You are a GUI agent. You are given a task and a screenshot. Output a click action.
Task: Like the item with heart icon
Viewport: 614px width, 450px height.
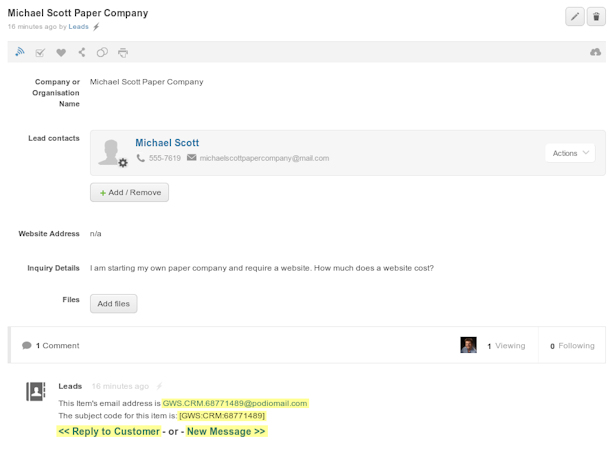pos(61,52)
